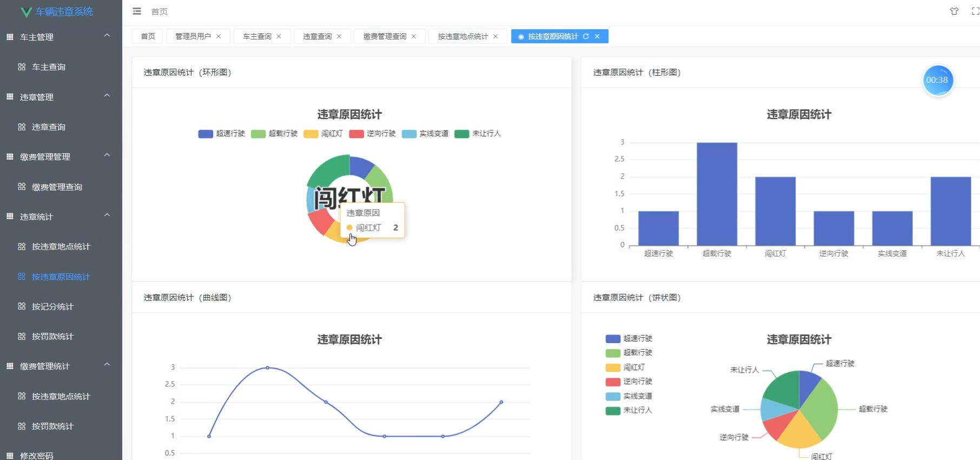Click the 超载行驶 bar in bar chart
The height and width of the screenshot is (460, 980).
point(717,194)
